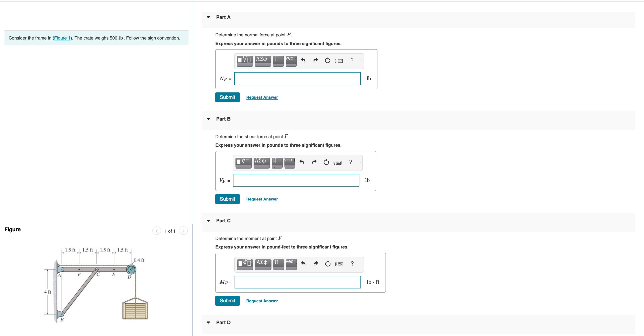
Task: Submit the Part A answer
Action: point(227,97)
